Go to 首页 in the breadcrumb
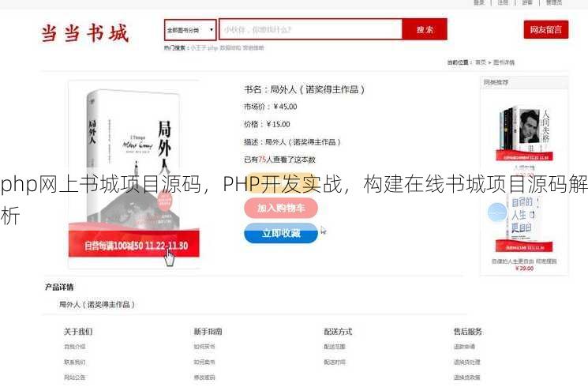 click(481, 62)
